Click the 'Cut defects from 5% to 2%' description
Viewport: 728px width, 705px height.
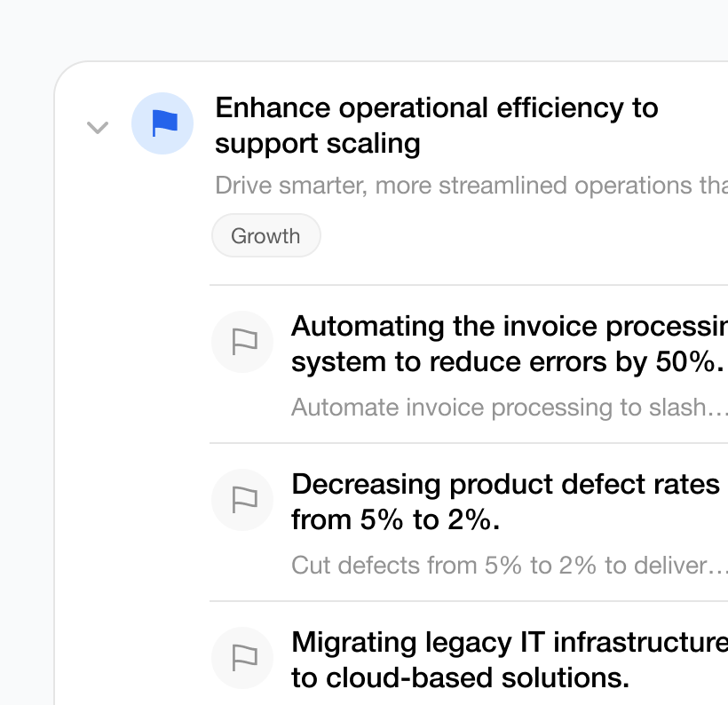tap(497, 566)
